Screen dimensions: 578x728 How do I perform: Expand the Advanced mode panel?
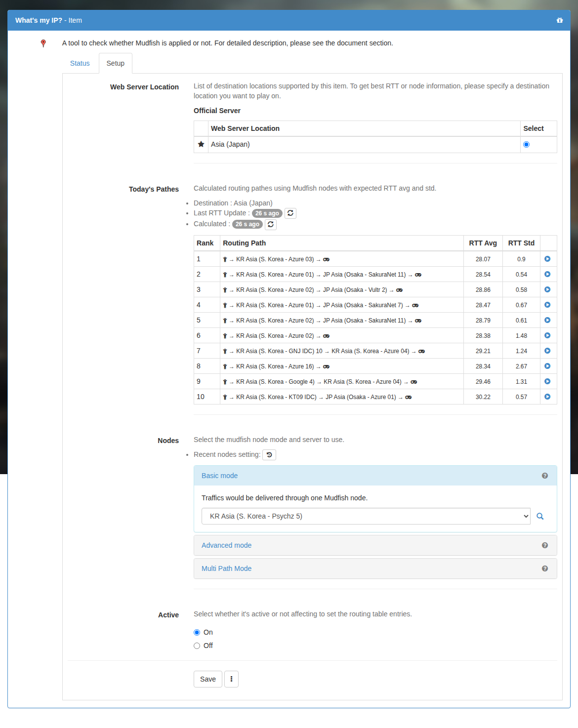[x=226, y=545]
